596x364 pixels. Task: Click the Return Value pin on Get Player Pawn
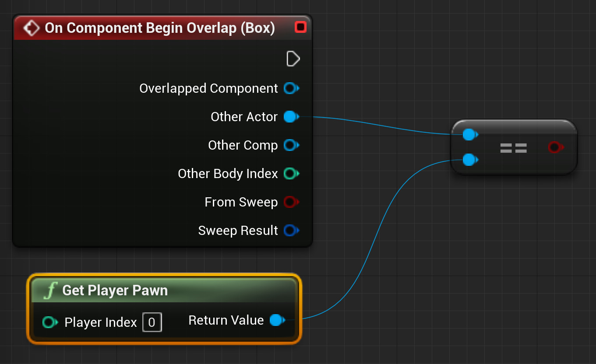(x=276, y=320)
